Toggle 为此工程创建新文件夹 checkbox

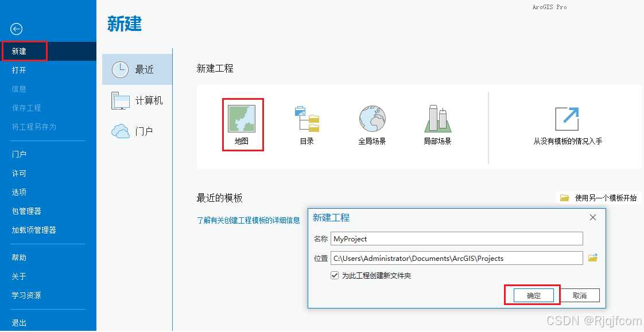point(335,275)
